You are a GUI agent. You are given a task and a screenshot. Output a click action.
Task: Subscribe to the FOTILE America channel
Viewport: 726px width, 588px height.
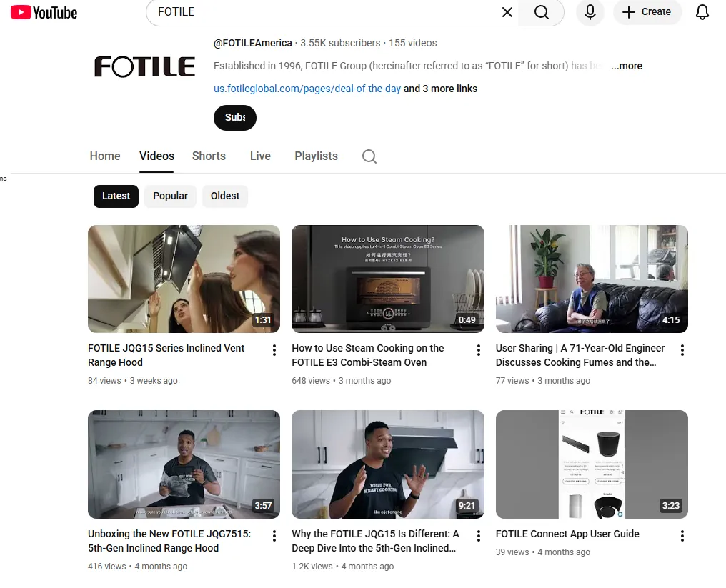point(235,118)
